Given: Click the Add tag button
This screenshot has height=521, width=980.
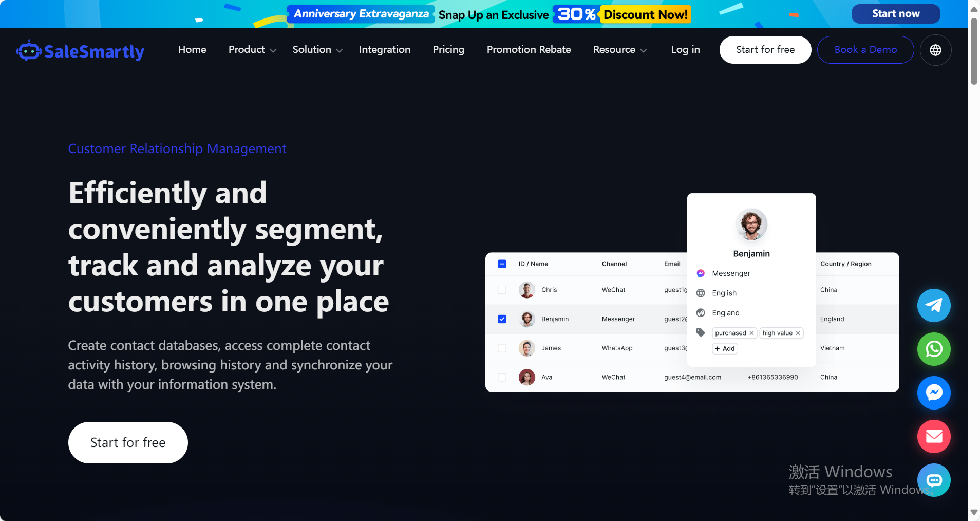Looking at the screenshot, I should pyautogui.click(x=725, y=348).
